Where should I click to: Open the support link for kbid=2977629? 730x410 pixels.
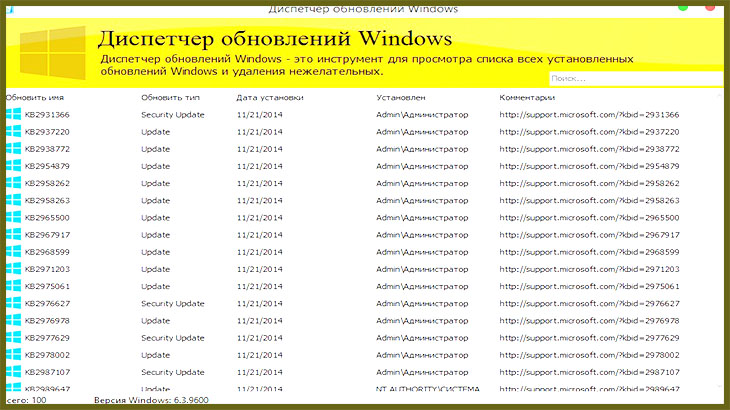pos(589,338)
